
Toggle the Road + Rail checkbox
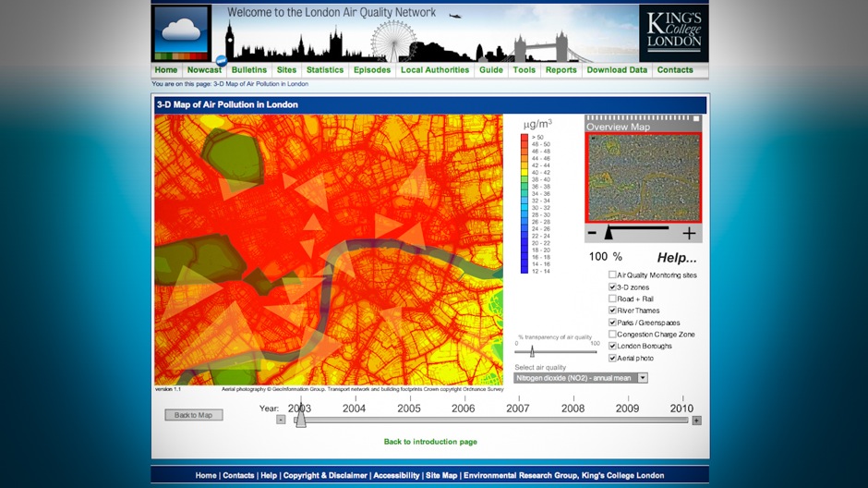[x=612, y=299]
